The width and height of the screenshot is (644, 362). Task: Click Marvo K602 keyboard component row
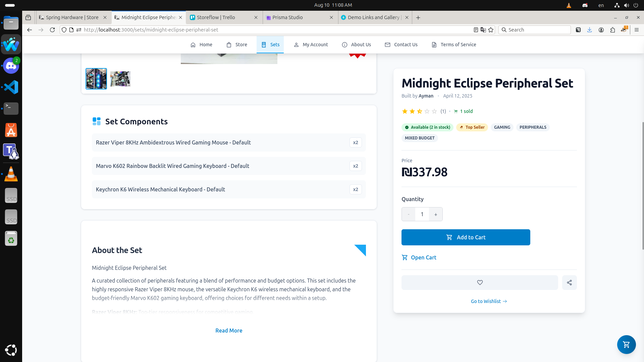point(229,166)
